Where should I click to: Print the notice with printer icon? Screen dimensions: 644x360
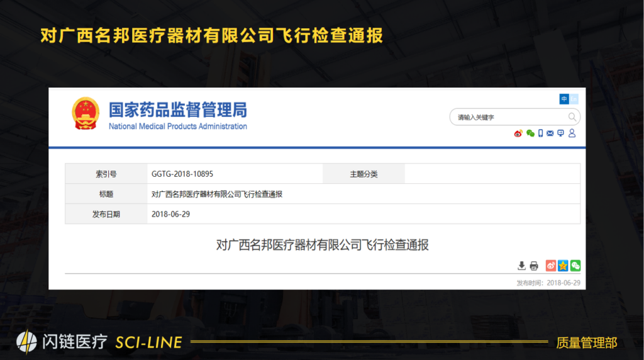click(x=534, y=266)
